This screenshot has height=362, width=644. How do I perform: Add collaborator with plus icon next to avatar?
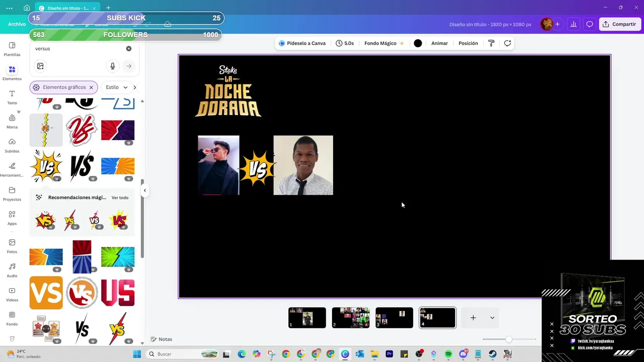pyautogui.click(x=557, y=24)
